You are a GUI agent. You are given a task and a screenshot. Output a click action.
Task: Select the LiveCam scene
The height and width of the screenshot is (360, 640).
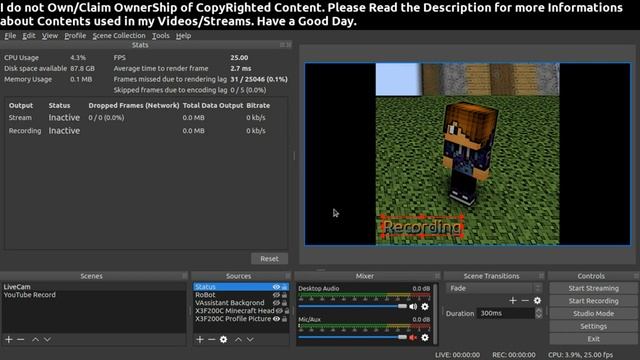click(x=94, y=287)
